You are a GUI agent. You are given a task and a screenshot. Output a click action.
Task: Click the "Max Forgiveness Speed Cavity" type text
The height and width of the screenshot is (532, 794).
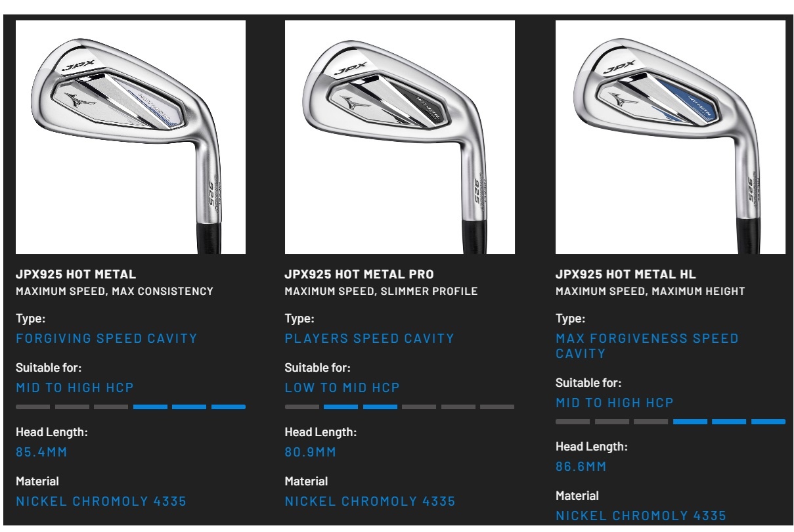647,346
